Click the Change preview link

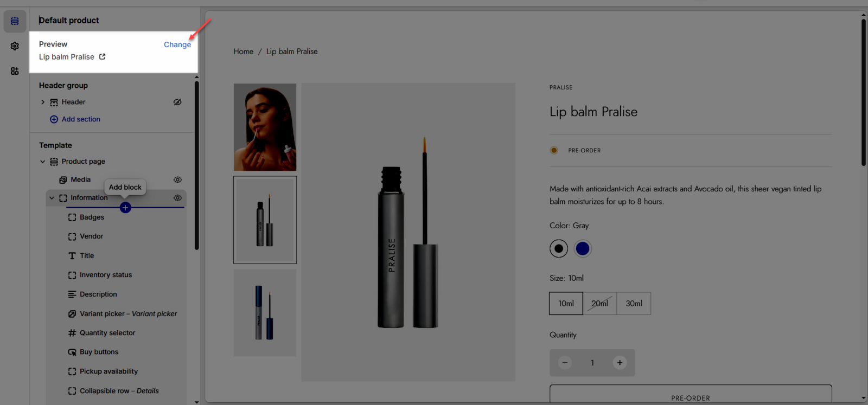[x=177, y=44]
